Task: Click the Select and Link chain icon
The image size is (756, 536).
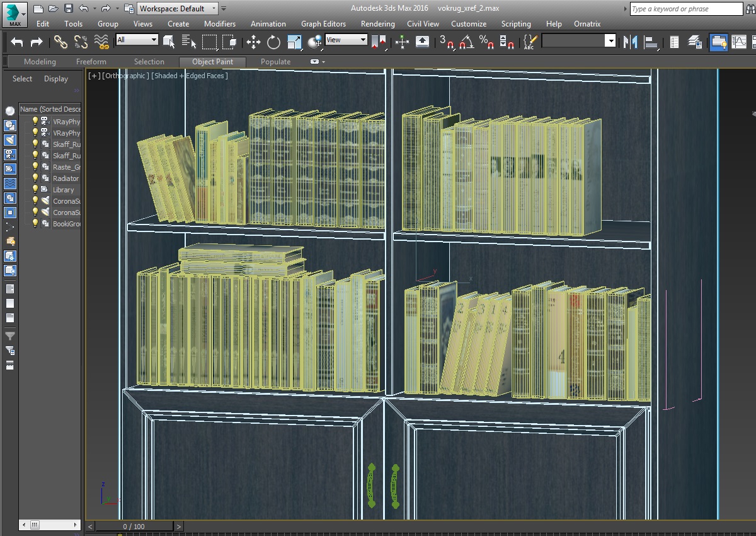Action: (60, 42)
